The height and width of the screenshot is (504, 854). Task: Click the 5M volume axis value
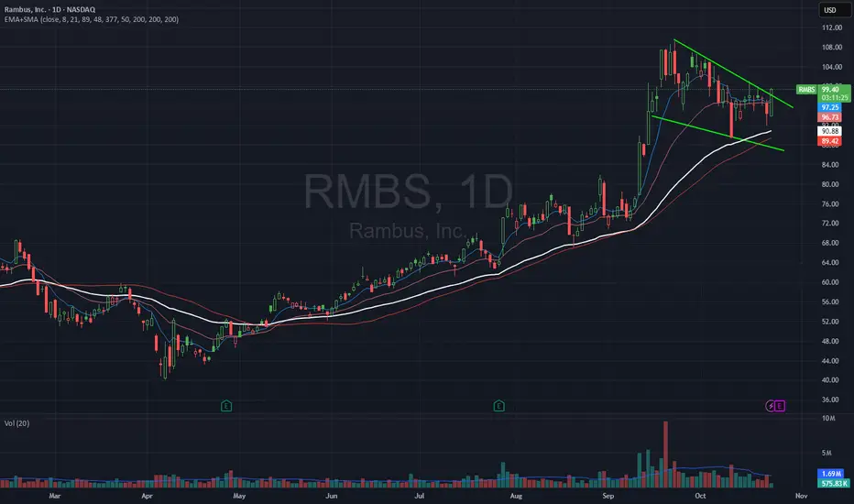pyautogui.click(x=827, y=453)
